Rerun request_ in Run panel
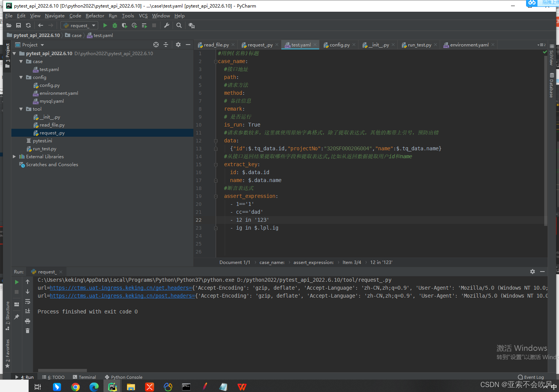The image size is (559, 392). click(x=17, y=282)
